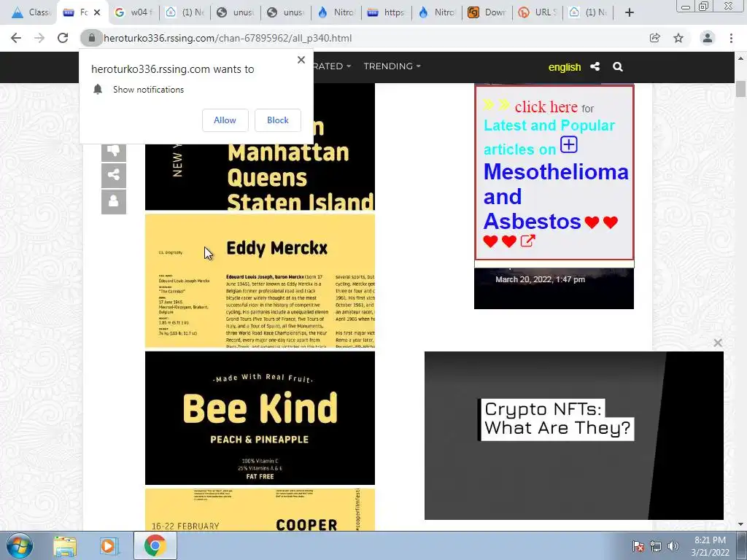Expand the TRENDING dropdown menu
Screen dimensions: 747x560
point(392,66)
